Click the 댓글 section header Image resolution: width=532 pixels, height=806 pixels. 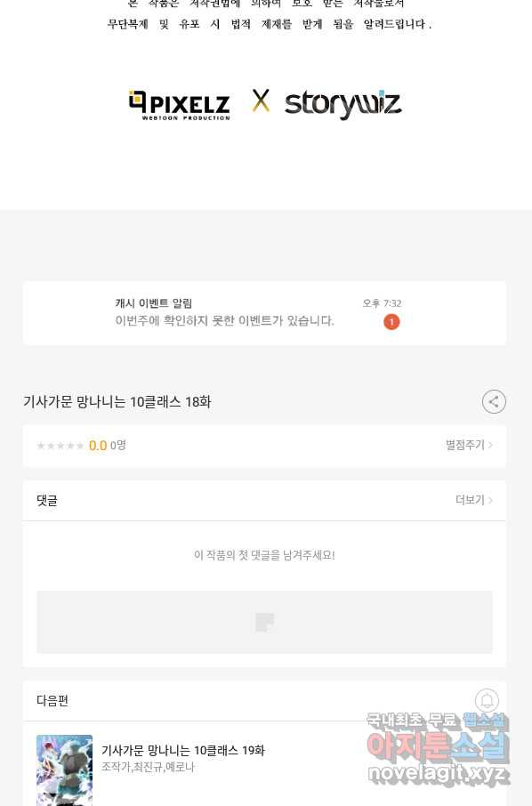pos(47,501)
